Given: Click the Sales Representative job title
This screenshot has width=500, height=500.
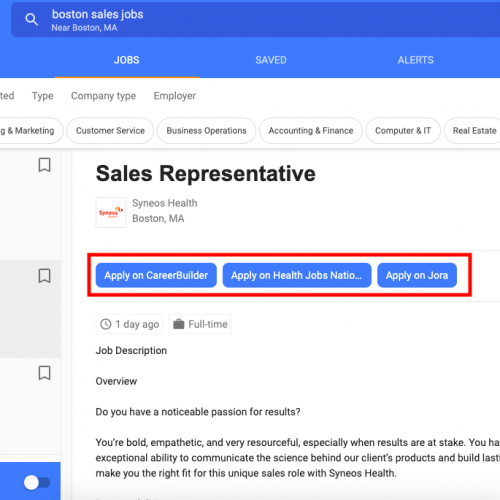Looking at the screenshot, I should coord(206,174).
